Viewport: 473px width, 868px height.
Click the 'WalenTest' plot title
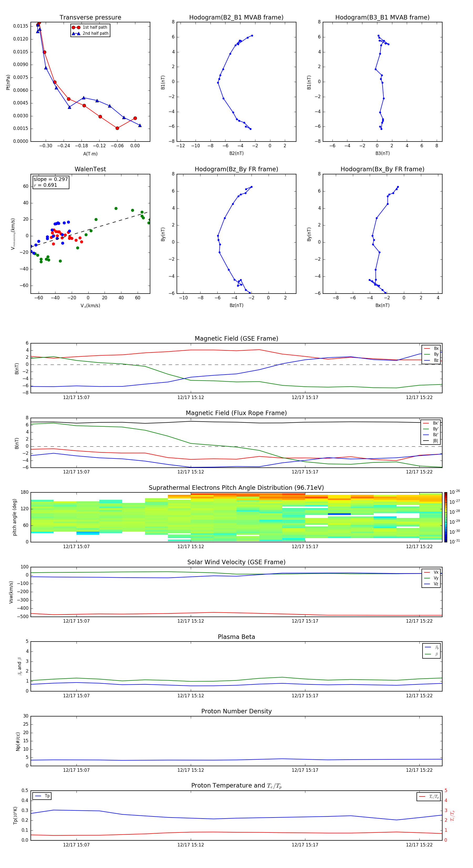pyautogui.click(x=90, y=169)
